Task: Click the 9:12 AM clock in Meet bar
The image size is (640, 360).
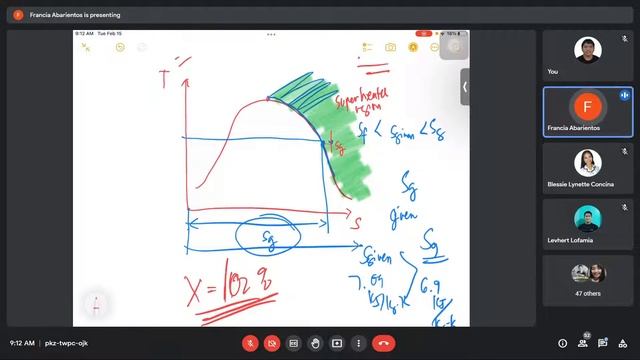Action: (x=22, y=343)
